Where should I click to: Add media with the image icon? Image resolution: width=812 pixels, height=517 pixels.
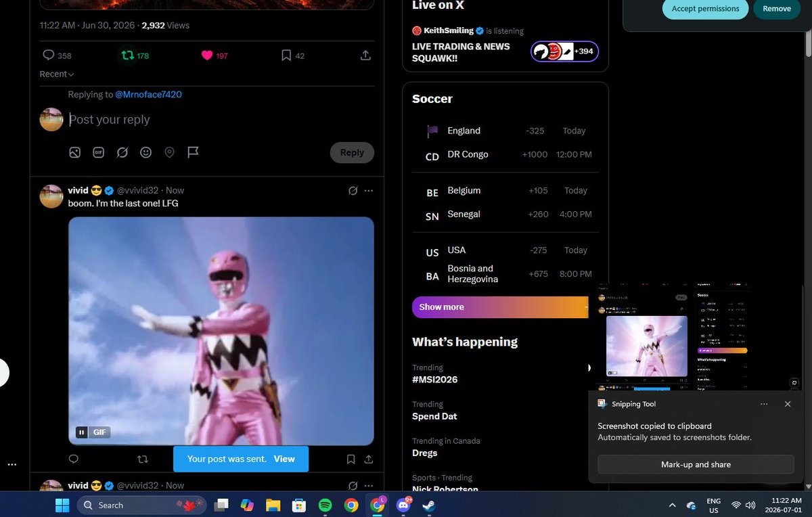(x=75, y=153)
